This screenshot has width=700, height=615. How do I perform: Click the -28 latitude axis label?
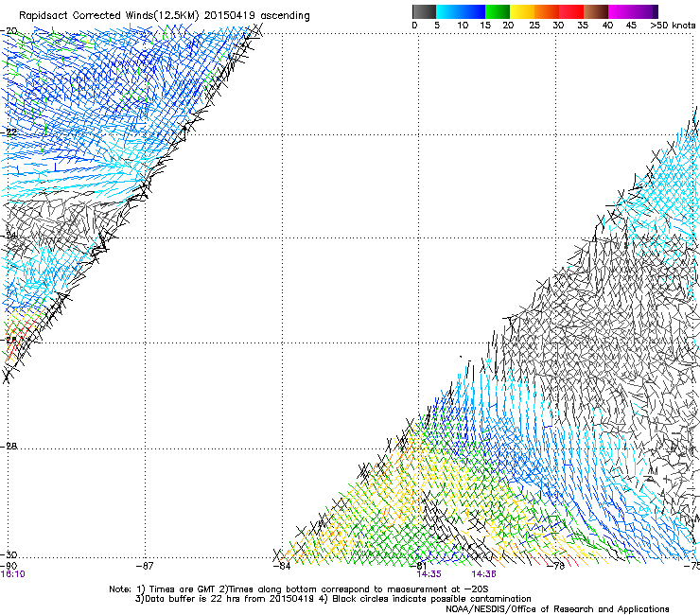[9, 447]
